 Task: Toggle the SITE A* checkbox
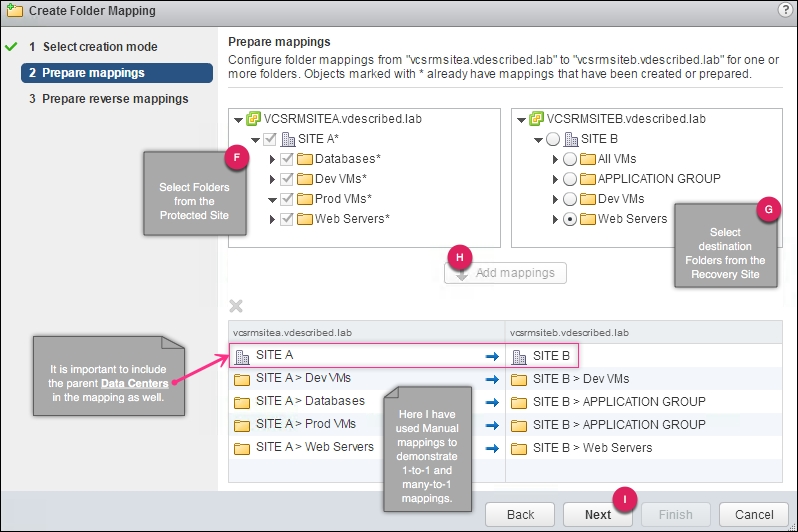270,139
